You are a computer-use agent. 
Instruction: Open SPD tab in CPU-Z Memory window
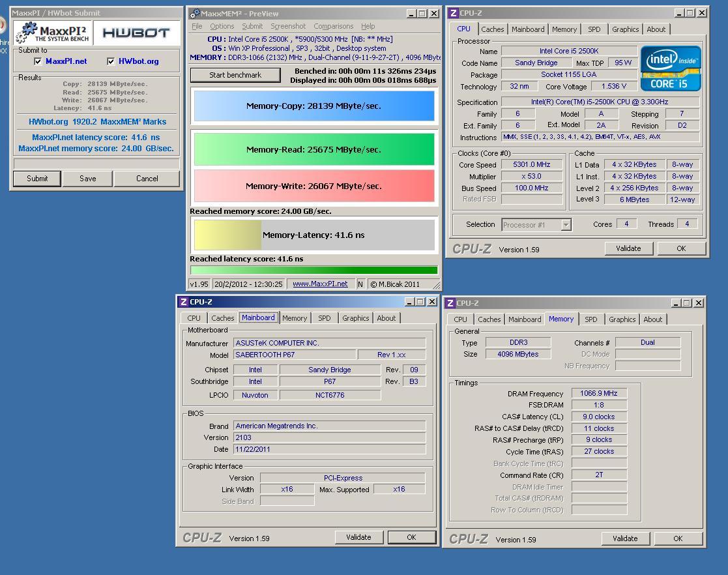(x=591, y=319)
